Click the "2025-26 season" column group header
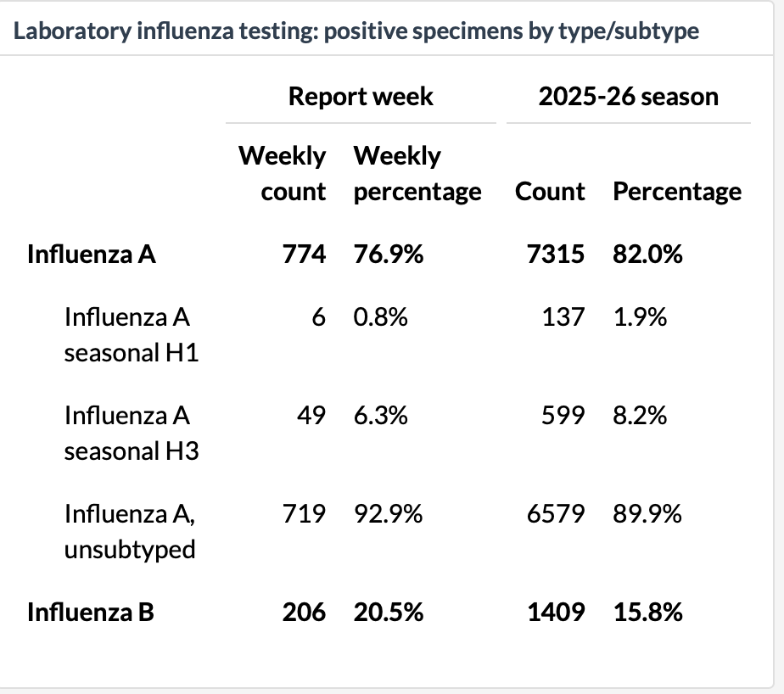 pyautogui.click(x=628, y=96)
